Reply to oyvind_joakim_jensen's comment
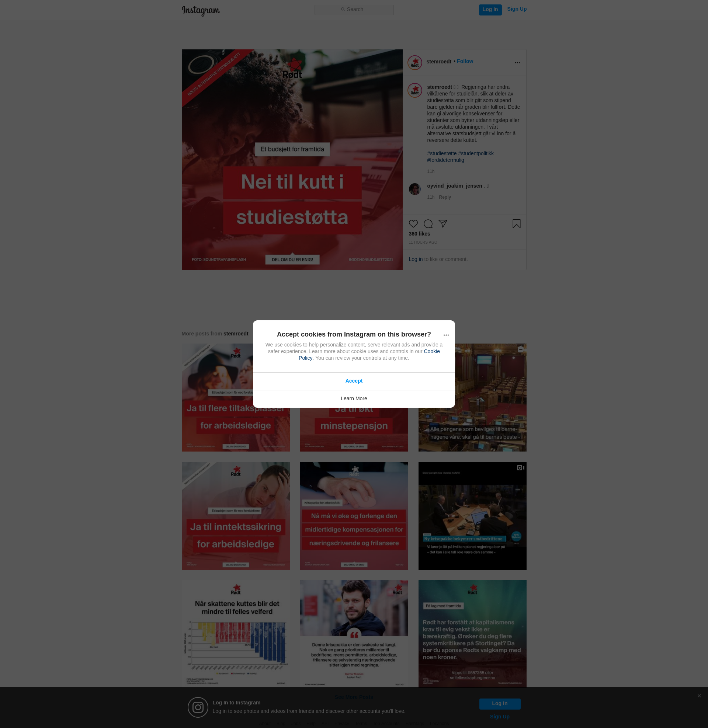The width and height of the screenshot is (708, 728). coord(445,197)
